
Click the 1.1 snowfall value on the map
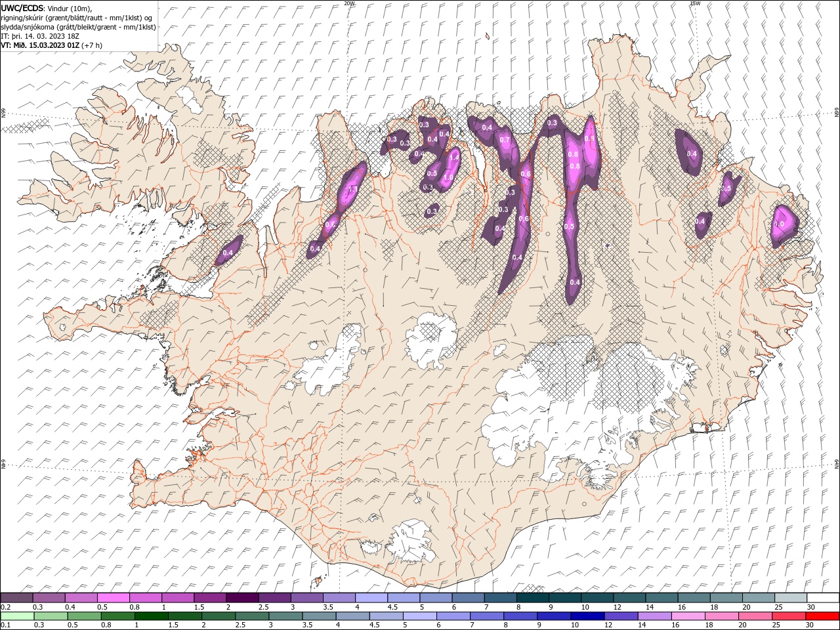click(x=352, y=189)
